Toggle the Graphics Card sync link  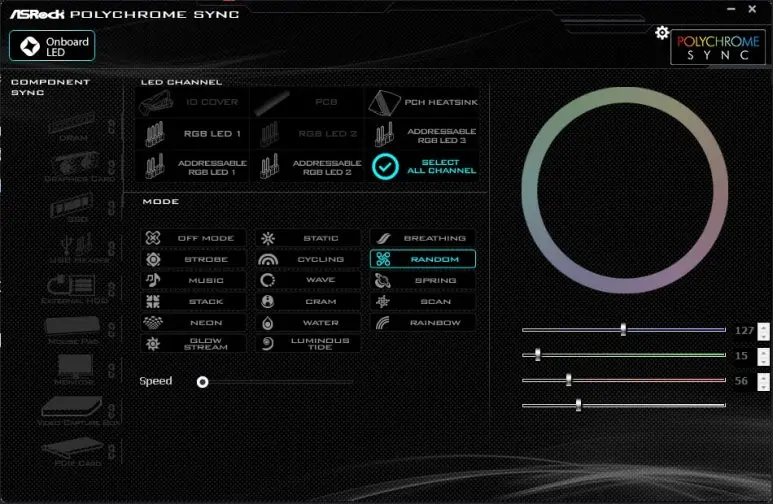pyautogui.click(x=112, y=168)
